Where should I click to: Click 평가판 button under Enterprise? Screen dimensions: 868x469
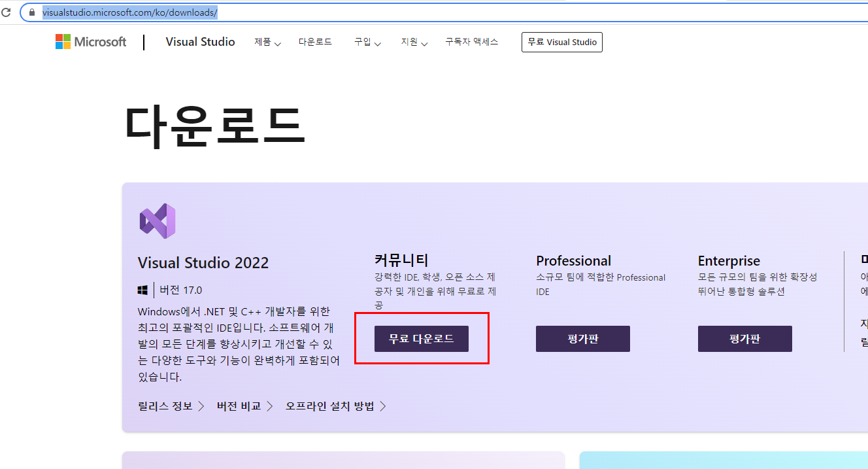tap(745, 339)
